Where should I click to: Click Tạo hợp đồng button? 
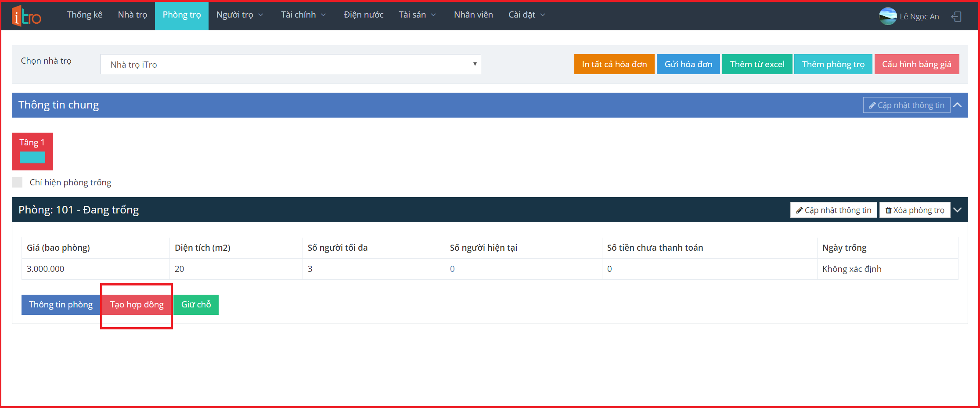coord(137,304)
